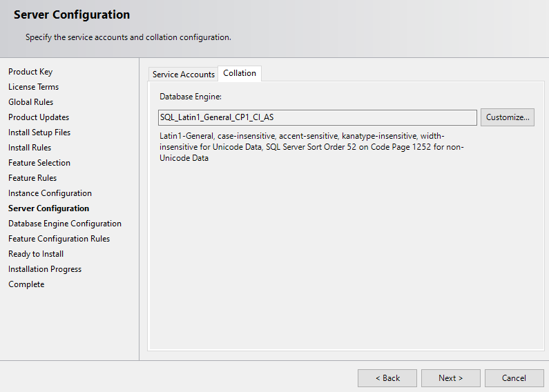
Task: Select the Product Updates step
Action: [39, 117]
